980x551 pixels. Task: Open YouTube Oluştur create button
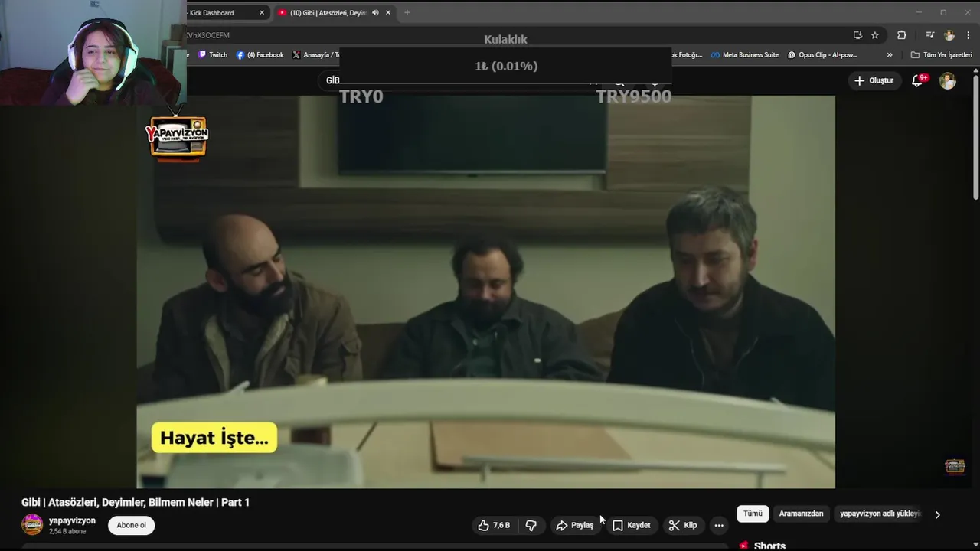[x=874, y=80]
